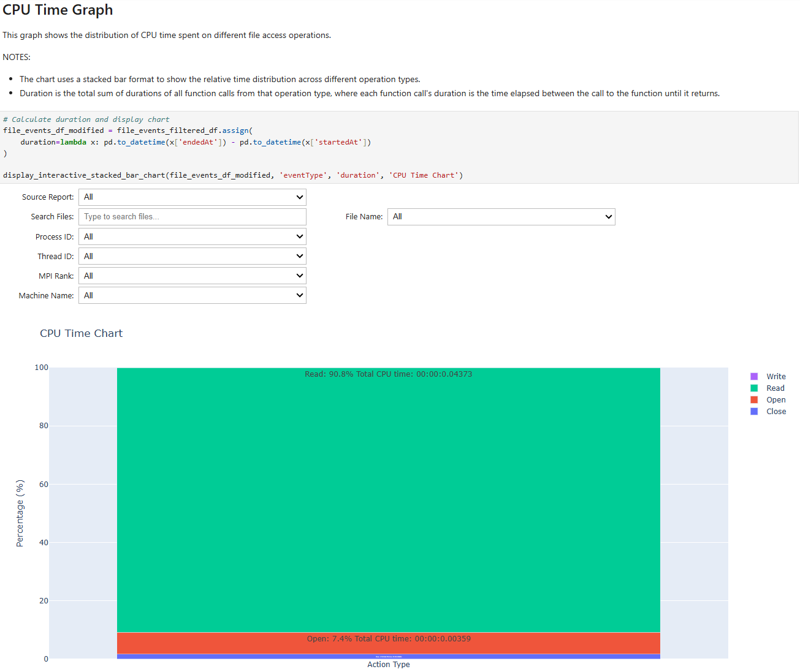Open the Source Report dropdown
The height and width of the screenshot is (672, 800).
coord(192,197)
